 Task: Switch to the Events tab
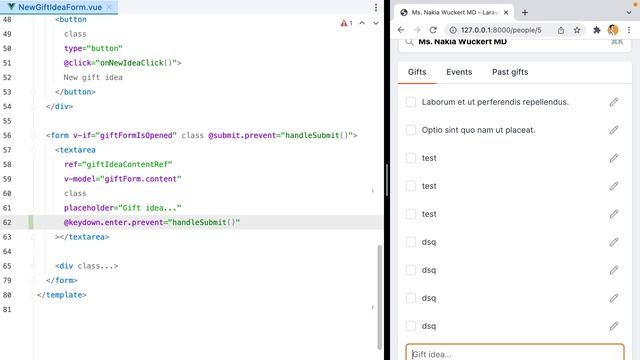point(459,72)
